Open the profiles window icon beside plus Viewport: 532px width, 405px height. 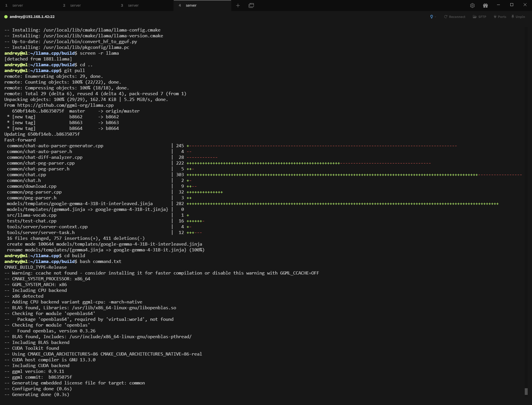251,5
